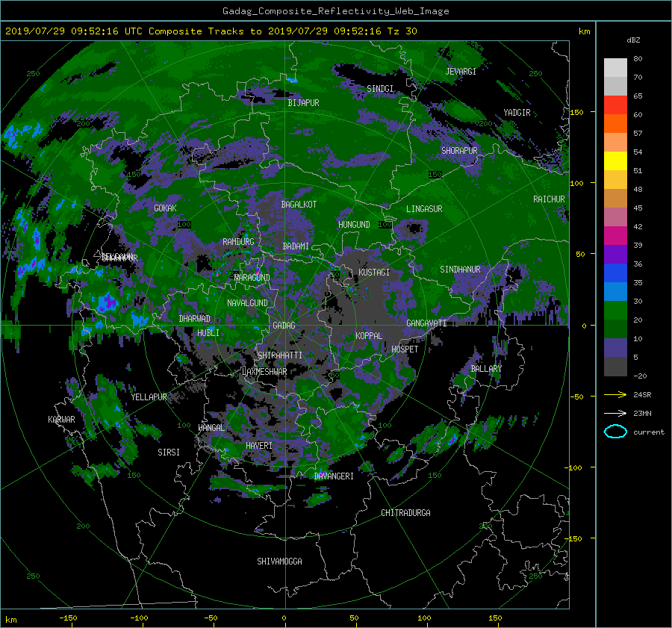Click the yellow 24SR arrow legend icon

[x=615, y=395]
